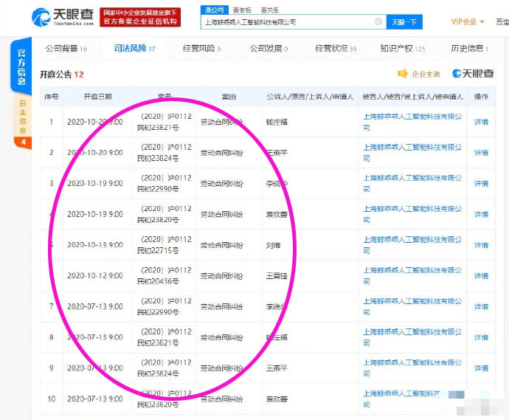Open the VIP会员 dropdown

(x=468, y=21)
